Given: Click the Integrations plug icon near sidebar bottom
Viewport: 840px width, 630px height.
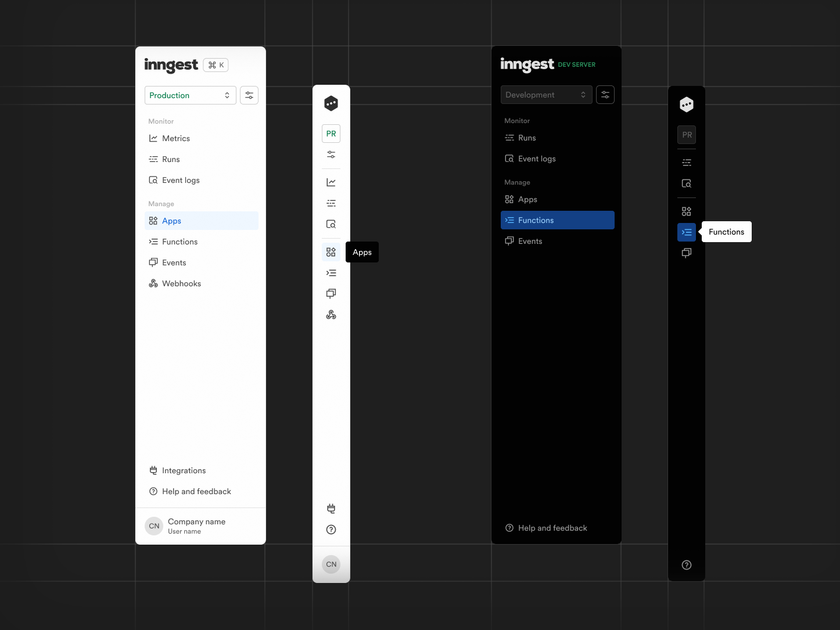Looking at the screenshot, I should click(x=331, y=507).
